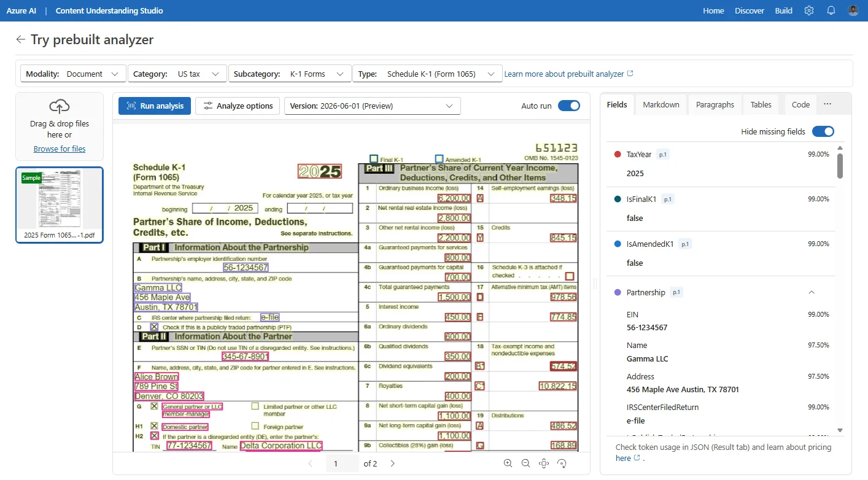Switch to the Fields tab
The width and height of the screenshot is (868, 480).
(x=617, y=104)
